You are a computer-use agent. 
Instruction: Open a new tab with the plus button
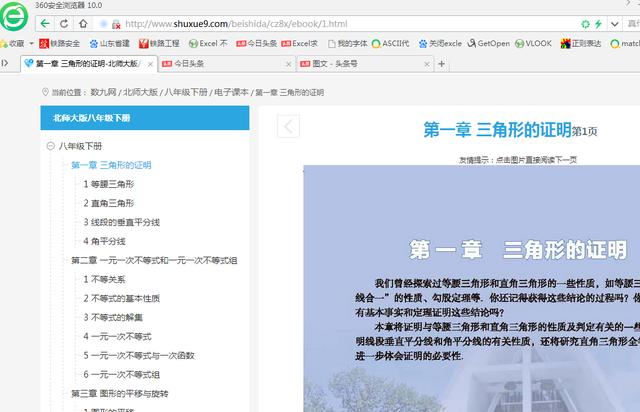442,64
